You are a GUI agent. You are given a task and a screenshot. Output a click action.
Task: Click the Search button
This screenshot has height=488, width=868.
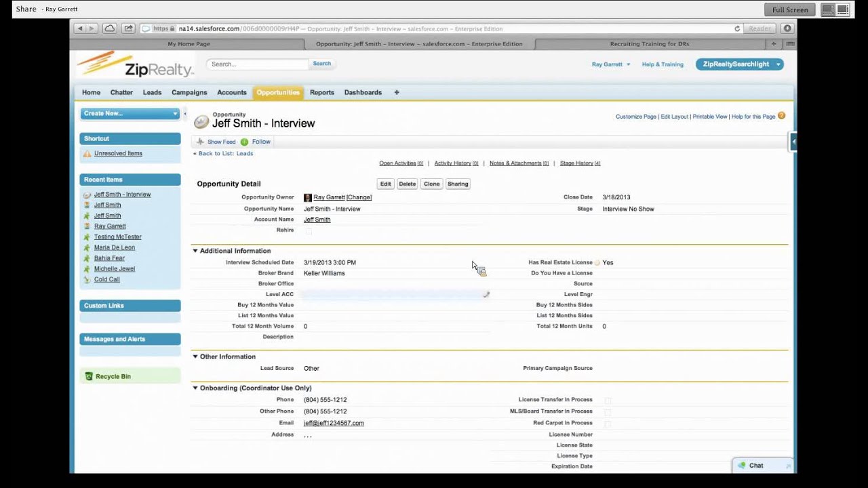click(x=321, y=64)
